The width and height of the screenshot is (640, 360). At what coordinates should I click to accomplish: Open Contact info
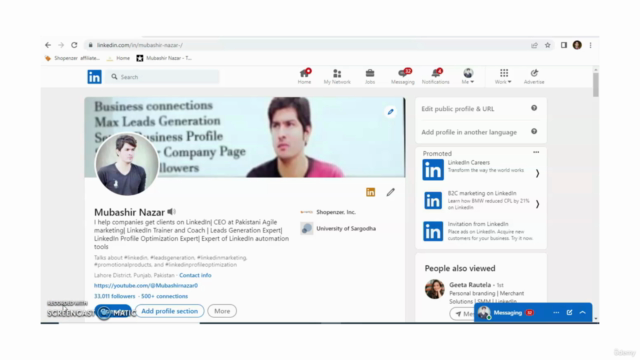click(x=195, y=275)
